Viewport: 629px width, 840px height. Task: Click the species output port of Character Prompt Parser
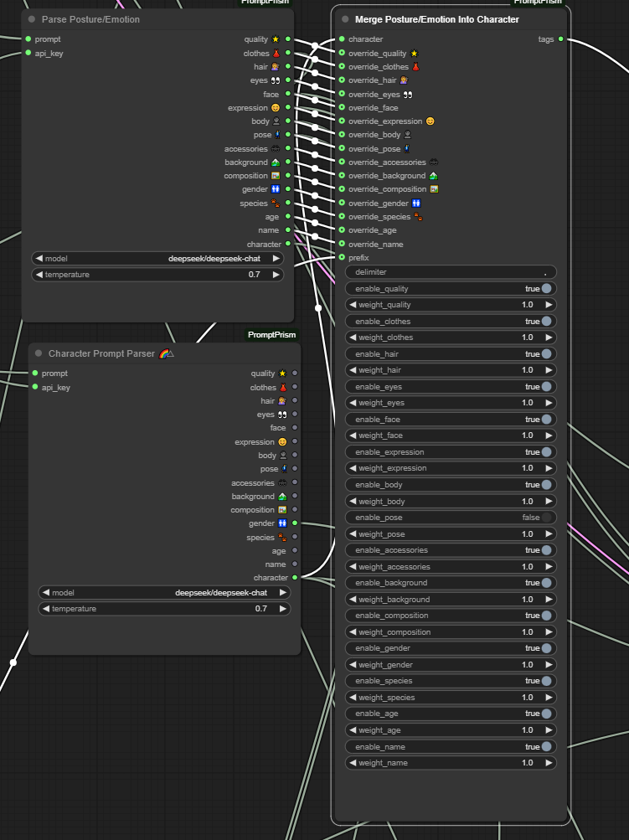point(295,537)
